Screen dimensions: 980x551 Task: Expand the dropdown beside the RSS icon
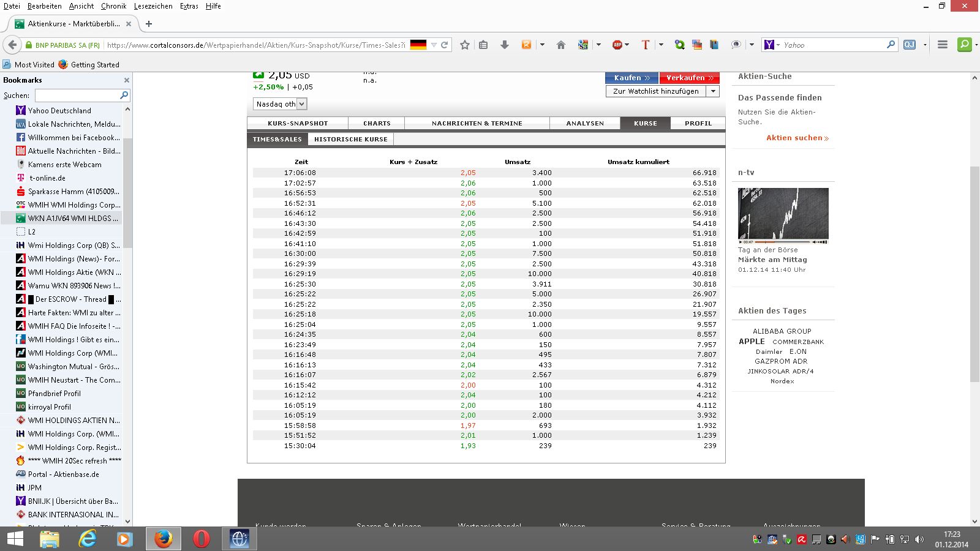click(542, 45)
